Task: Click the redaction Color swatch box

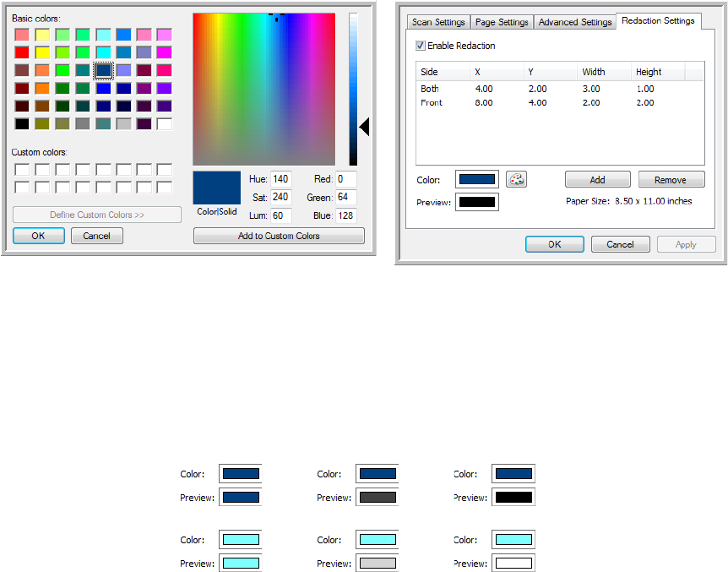Action: 476,179
